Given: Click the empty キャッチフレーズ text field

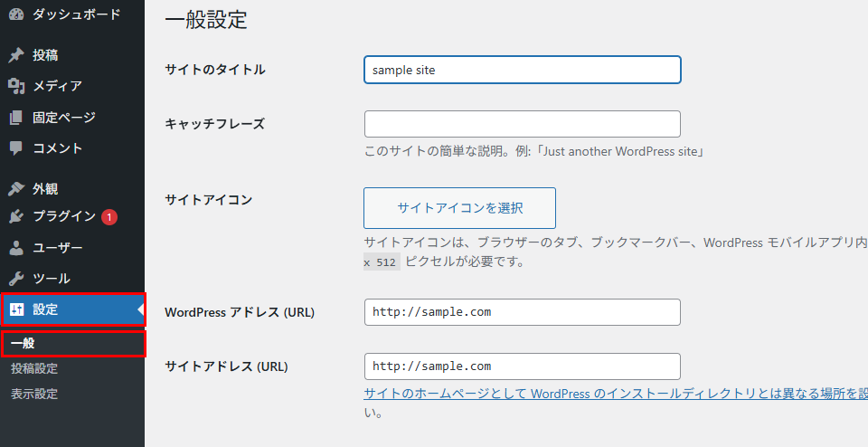Looking at the screenshot, I should click(x=522, y=124).
